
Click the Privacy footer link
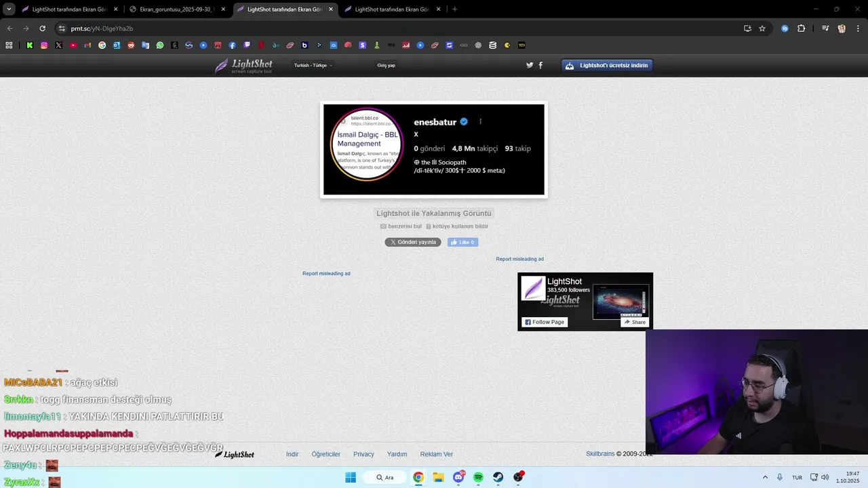tap(363, 454)
